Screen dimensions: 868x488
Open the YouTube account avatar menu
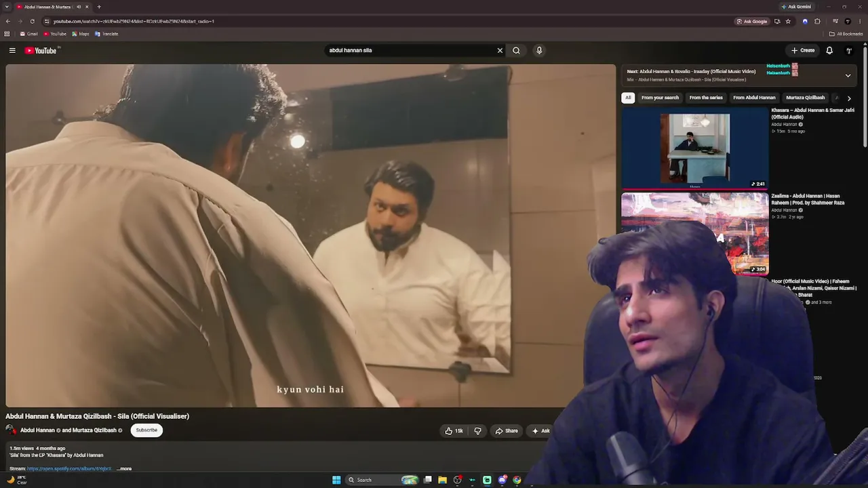(x=848, y=50)
